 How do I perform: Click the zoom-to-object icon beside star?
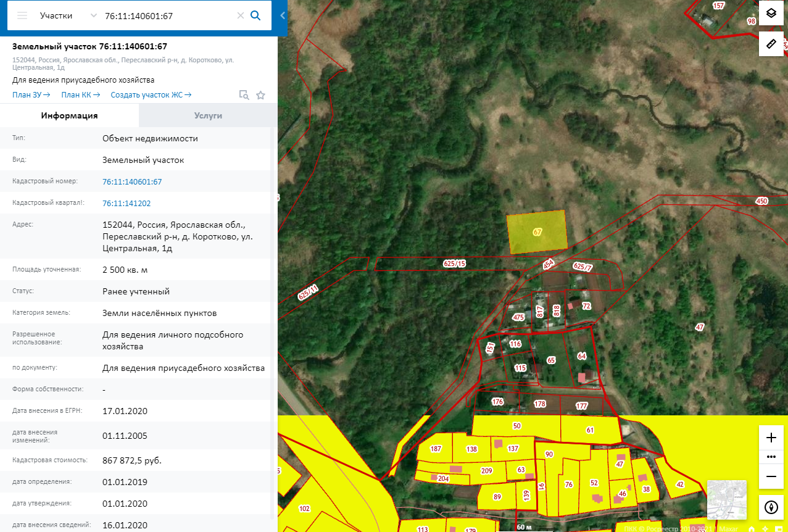pyautogui.click(x=244, y=95)
